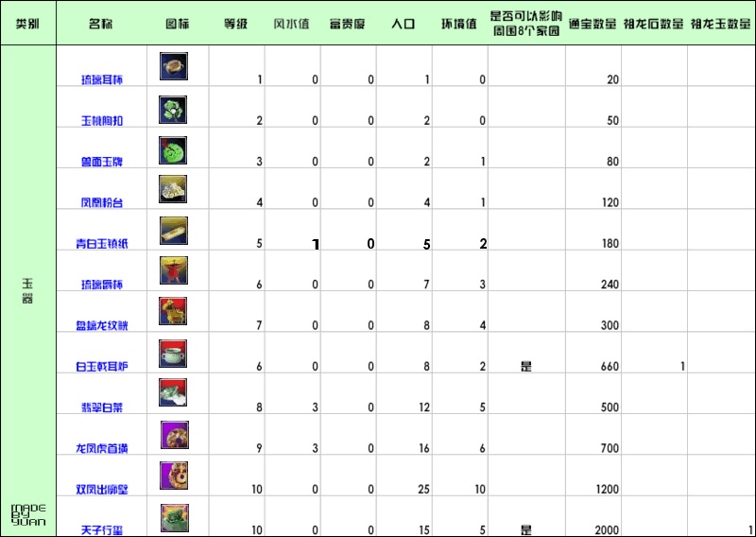
Task: Follow the 玉桃胸扣 link
Action: pos(102,121)
